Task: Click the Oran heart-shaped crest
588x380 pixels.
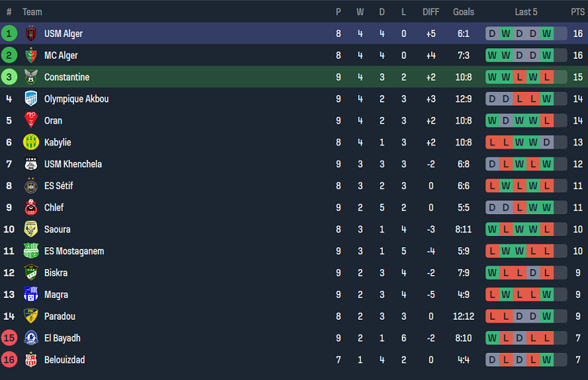Action: click(x=31, y=121)
